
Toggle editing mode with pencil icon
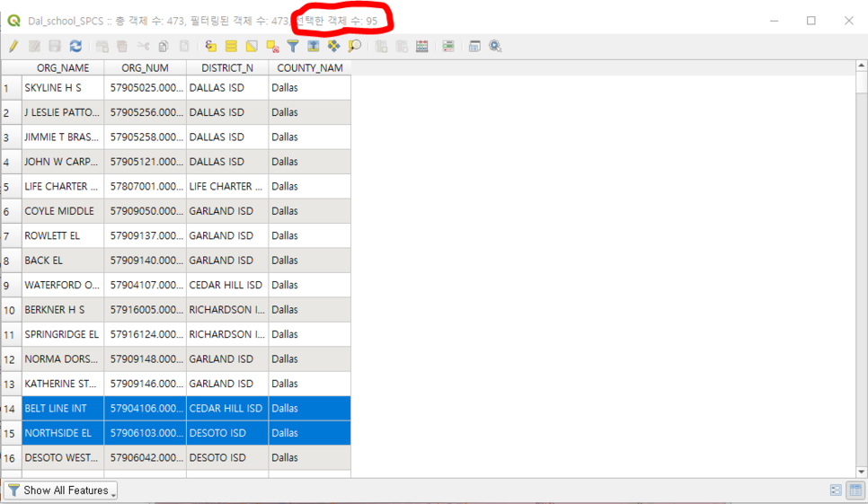click(13, 47)
